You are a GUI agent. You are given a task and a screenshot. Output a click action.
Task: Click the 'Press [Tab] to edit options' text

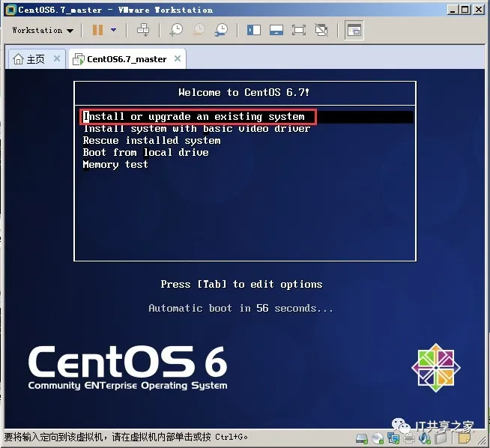[x=241, y=284]
